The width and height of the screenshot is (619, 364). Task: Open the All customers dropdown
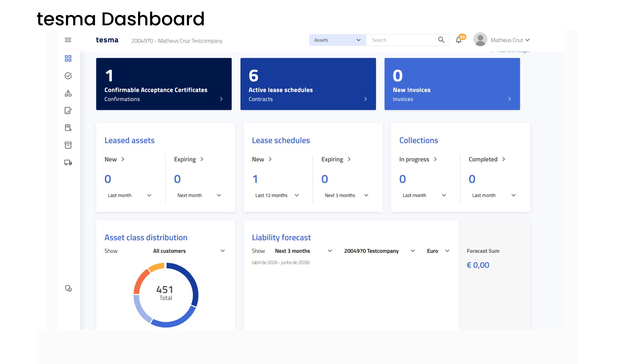point(223,251)
